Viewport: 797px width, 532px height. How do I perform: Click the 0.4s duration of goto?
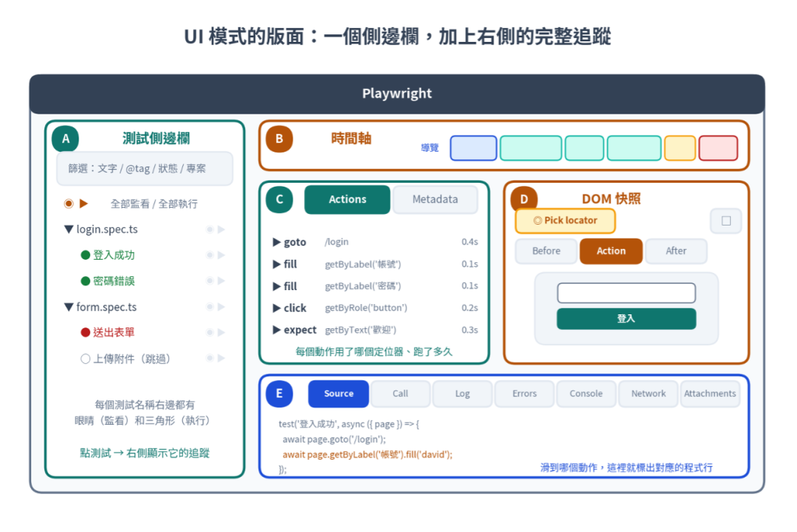(x=469, y=242)
